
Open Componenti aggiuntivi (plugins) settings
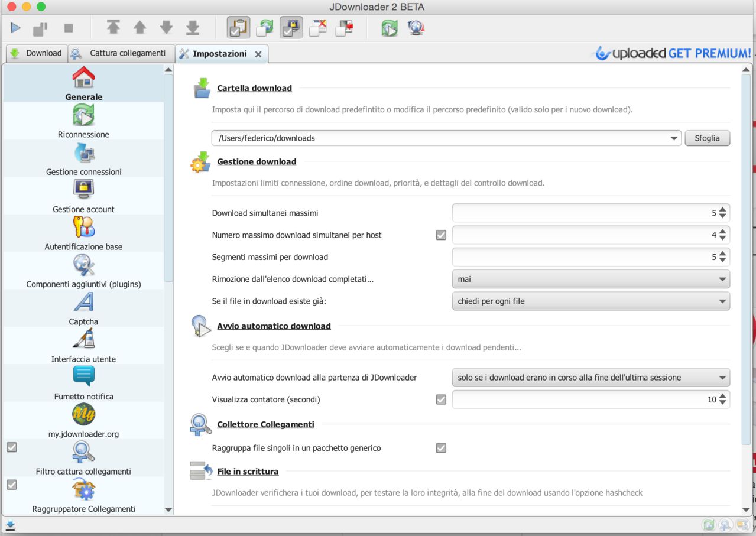pos(83,270)
